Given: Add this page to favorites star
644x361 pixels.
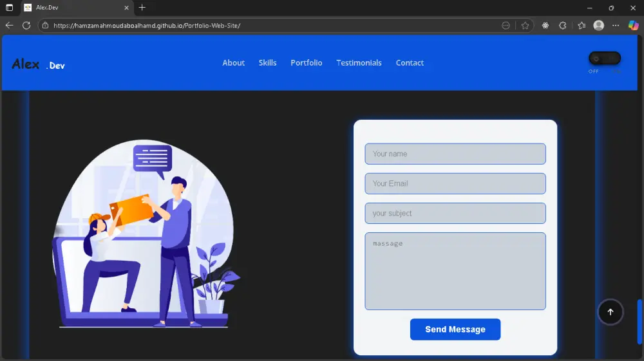Looking at the screenshot, I should 525,26.
